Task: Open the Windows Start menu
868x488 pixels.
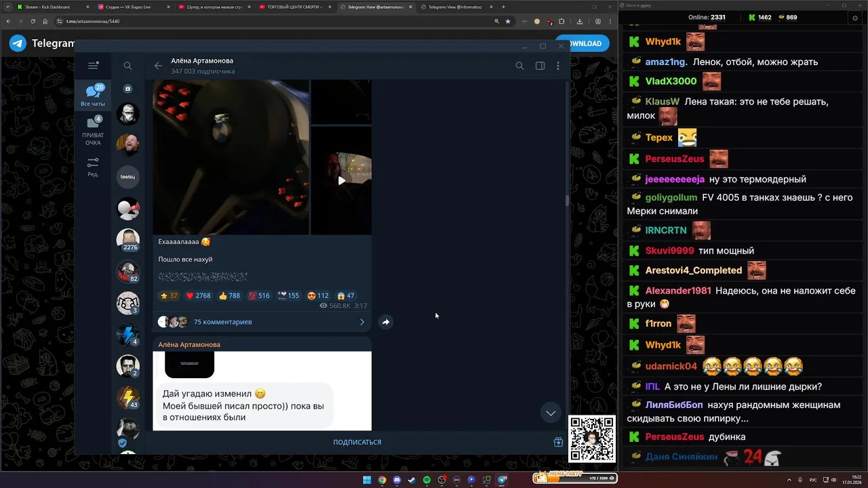Action: [x=367, y=480]
